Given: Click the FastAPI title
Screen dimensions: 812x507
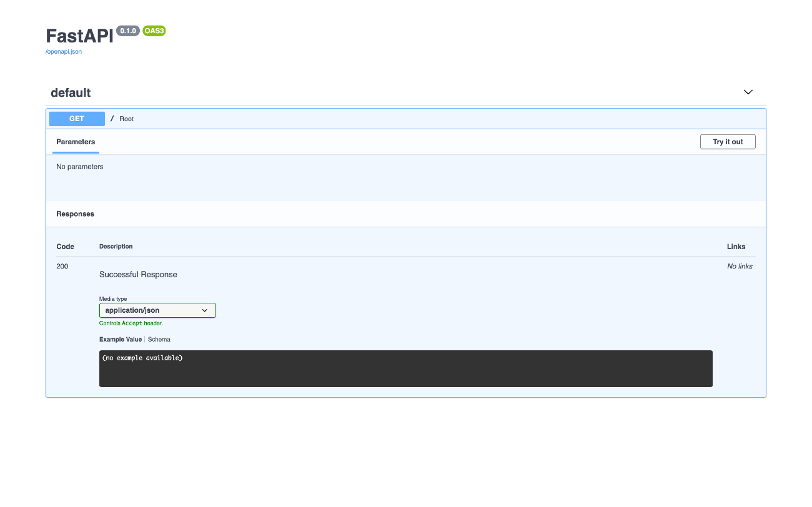Looking at the screenshot, I should [x=79, y=36].
